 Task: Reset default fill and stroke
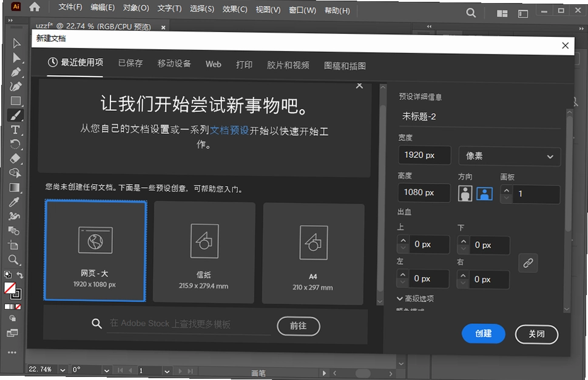[7, 275]
